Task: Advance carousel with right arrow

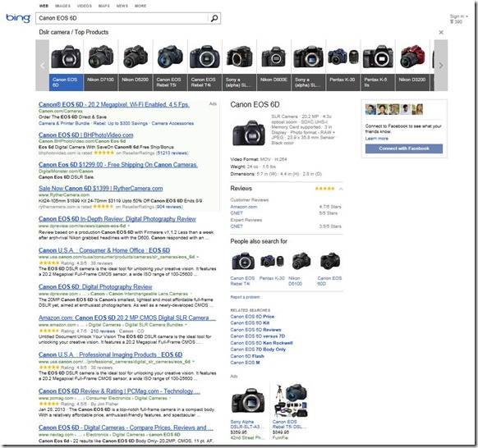Action: coord(441,65)
